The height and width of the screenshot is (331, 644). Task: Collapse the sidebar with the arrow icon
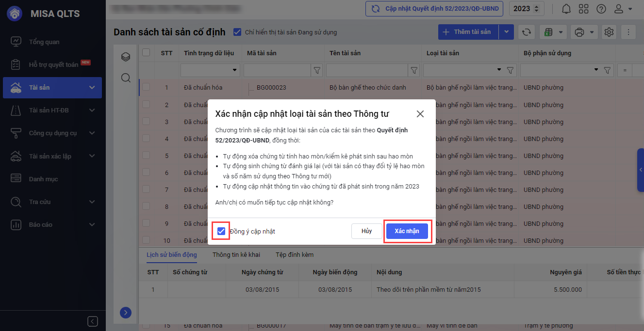[x=93, y=321]
